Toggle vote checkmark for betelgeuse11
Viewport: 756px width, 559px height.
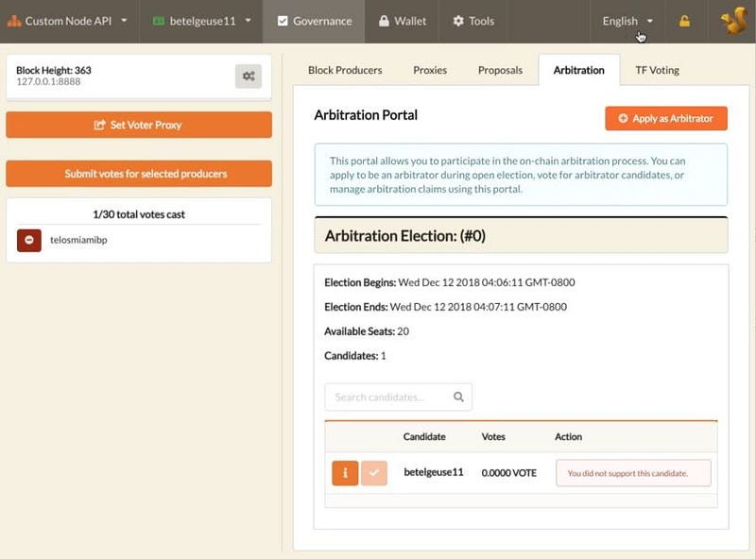[x=373, y=473]
